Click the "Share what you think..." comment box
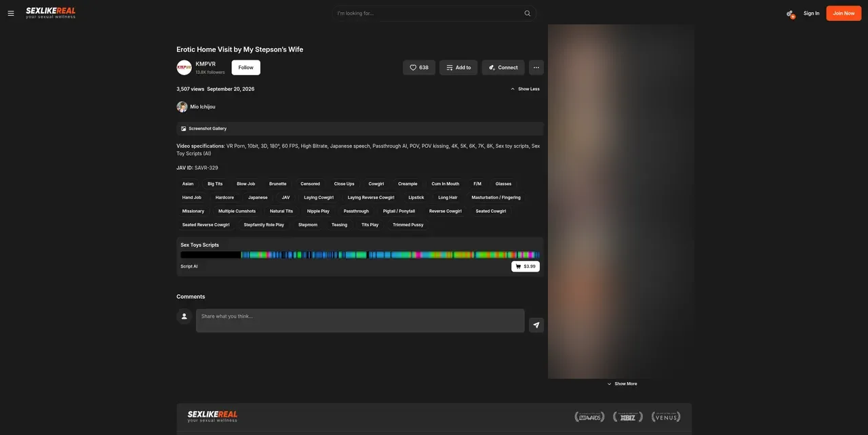The image size is (868, 435). point(360,321)
